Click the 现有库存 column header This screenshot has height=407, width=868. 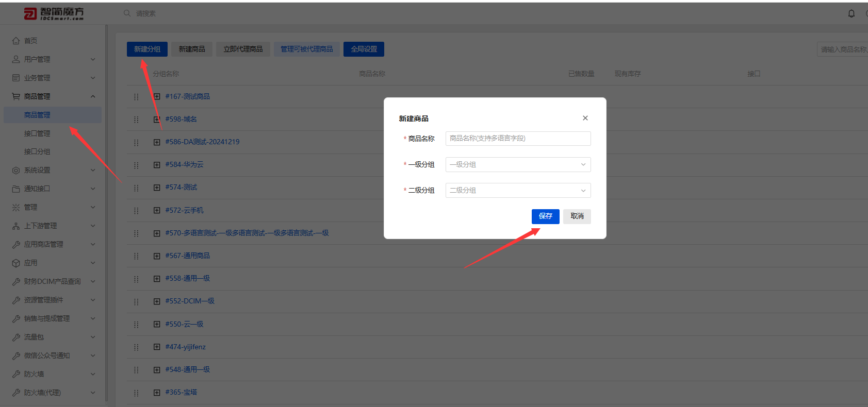coord(628,74)
